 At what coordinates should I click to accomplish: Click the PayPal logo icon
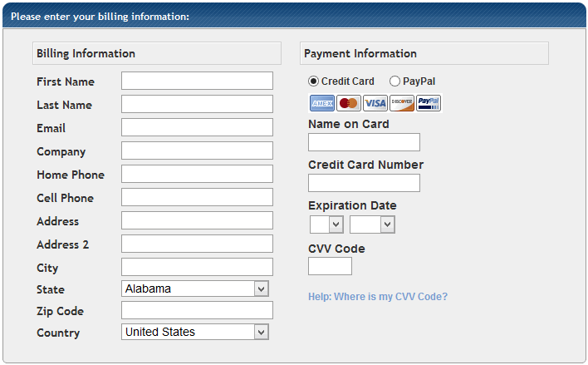(429, 103)
